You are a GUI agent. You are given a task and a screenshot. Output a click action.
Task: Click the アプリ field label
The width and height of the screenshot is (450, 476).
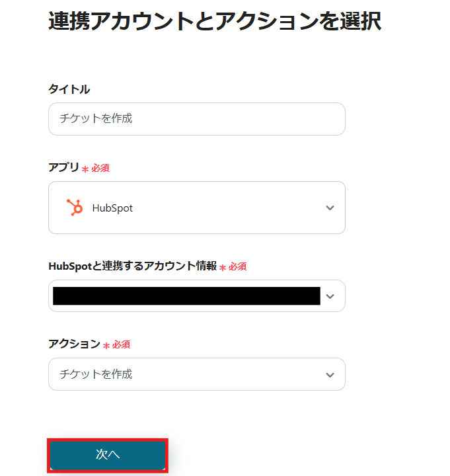[63, 167]
